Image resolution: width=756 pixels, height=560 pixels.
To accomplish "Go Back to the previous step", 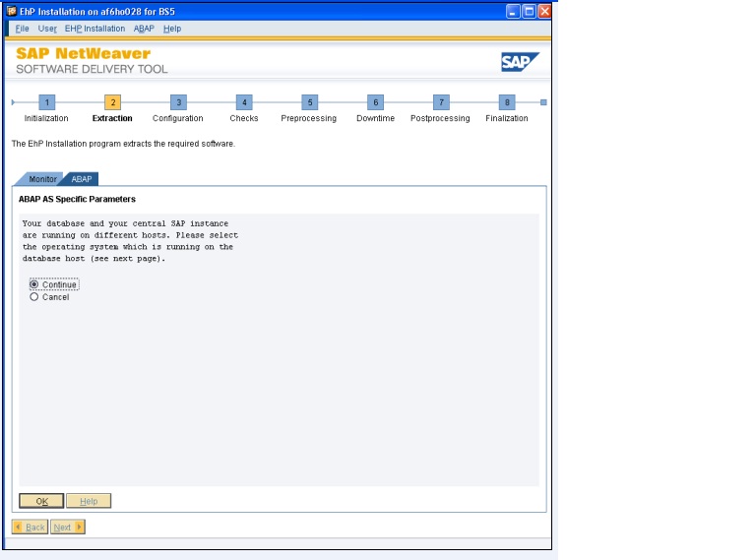I will [30, 527].
